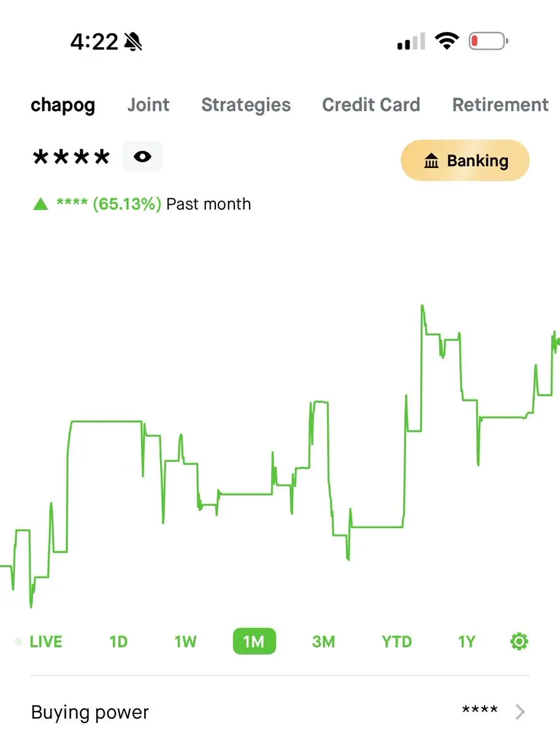Switch to the Joint account tab

[x=148, y=105]
